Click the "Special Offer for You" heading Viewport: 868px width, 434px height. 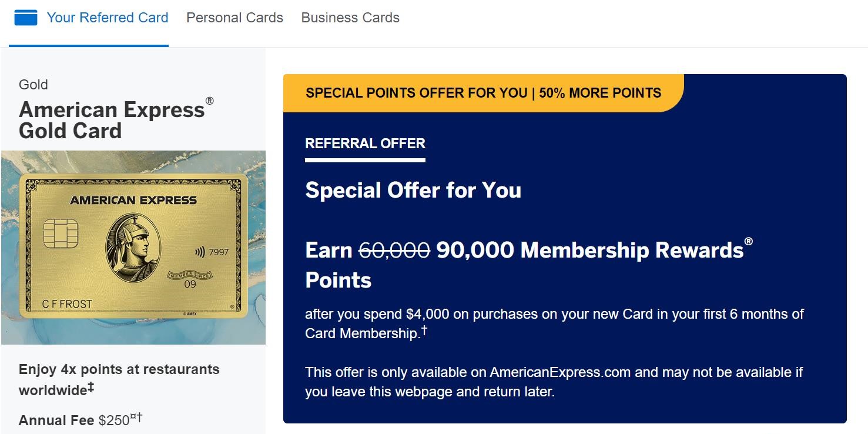pyautogui.click(x=413, y=190)
